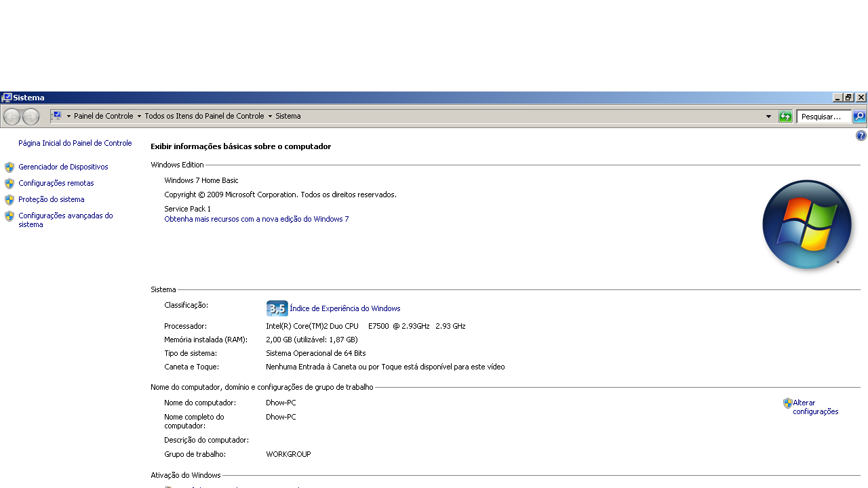Open Configurações avançadas do sistema link

66,220
